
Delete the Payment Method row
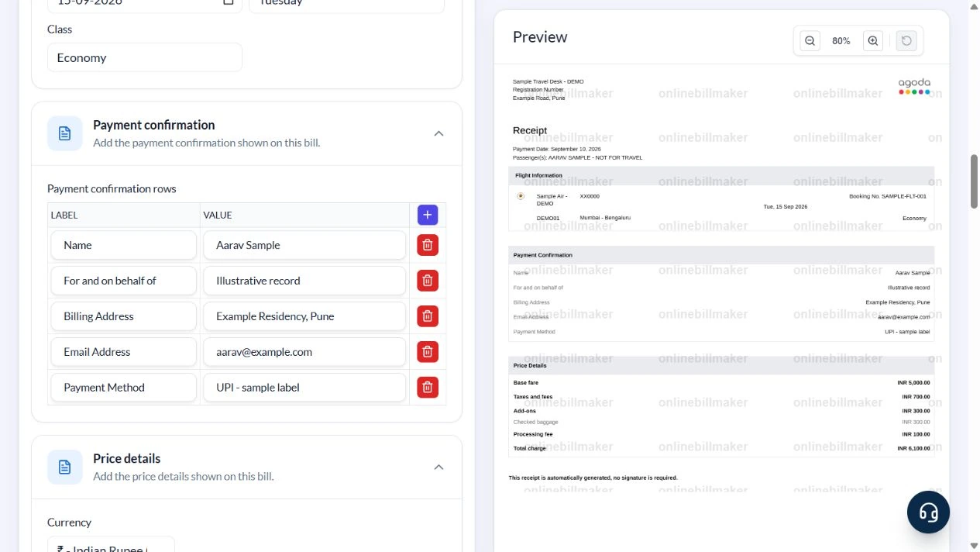[427, 388]
